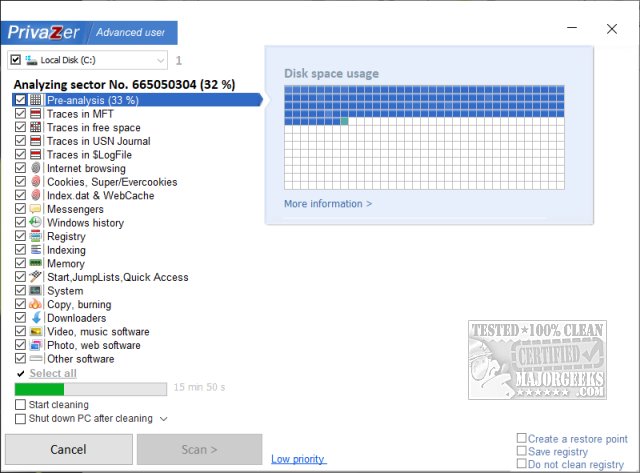Open the More information > link
Screen dimensions: 640x473
[x=328, y=204]
